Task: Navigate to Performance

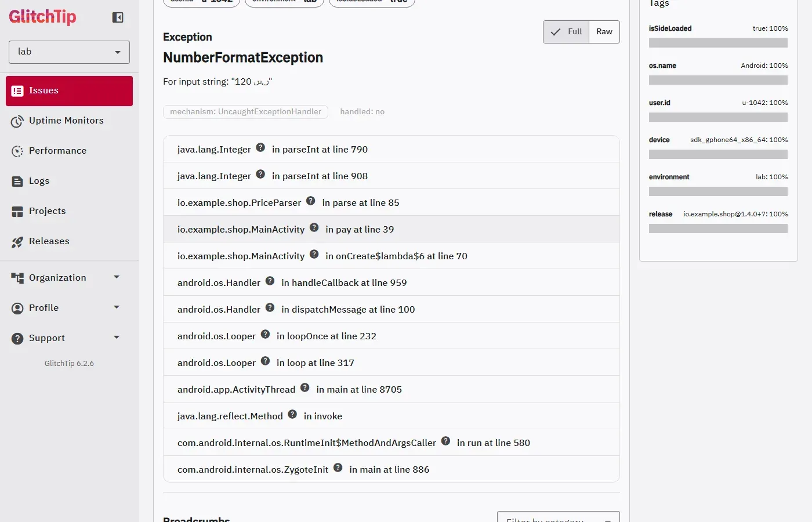Action: (x=69, y=151)
